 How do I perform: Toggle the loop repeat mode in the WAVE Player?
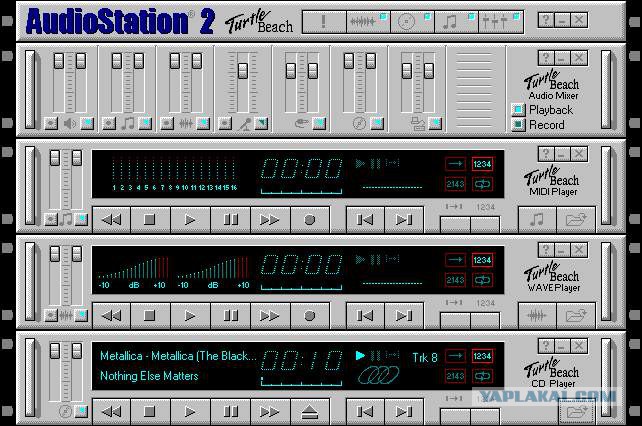(482, 280)
